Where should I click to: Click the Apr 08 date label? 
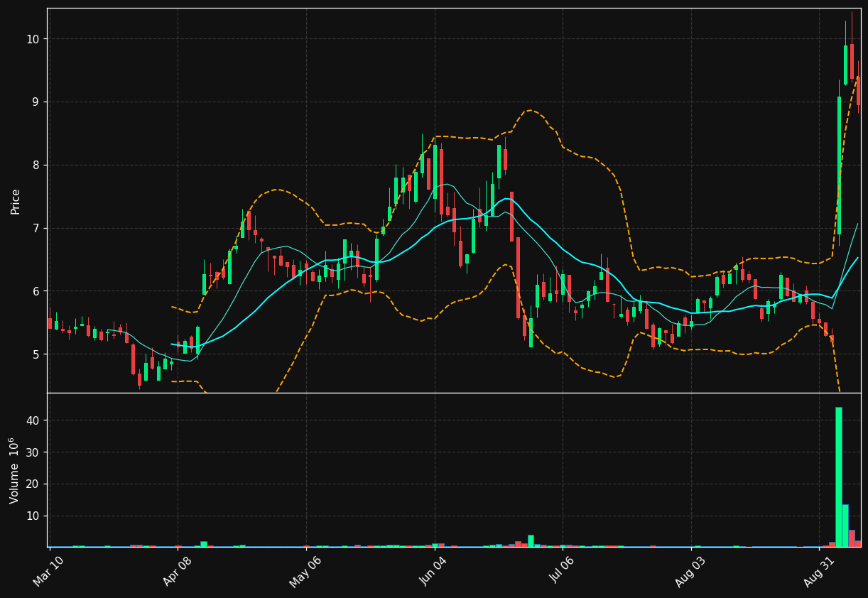tap(178, 572)
